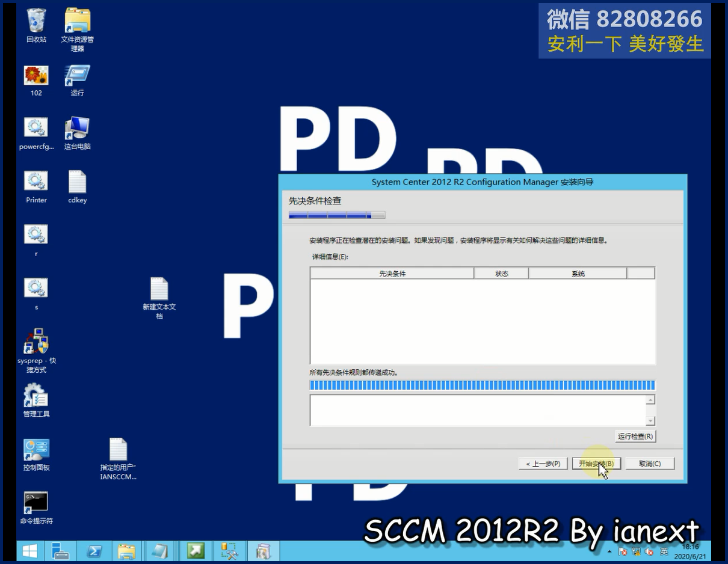Open the volume tray icon

tap(649, 551)
